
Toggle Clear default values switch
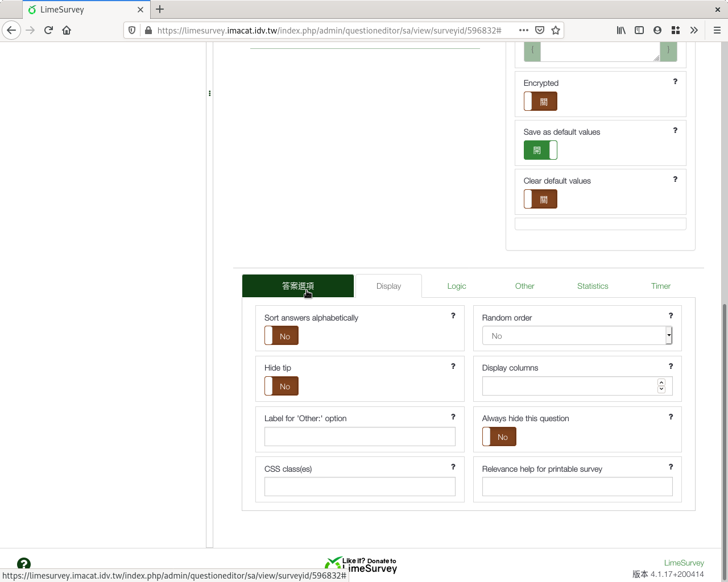point(540,199)
